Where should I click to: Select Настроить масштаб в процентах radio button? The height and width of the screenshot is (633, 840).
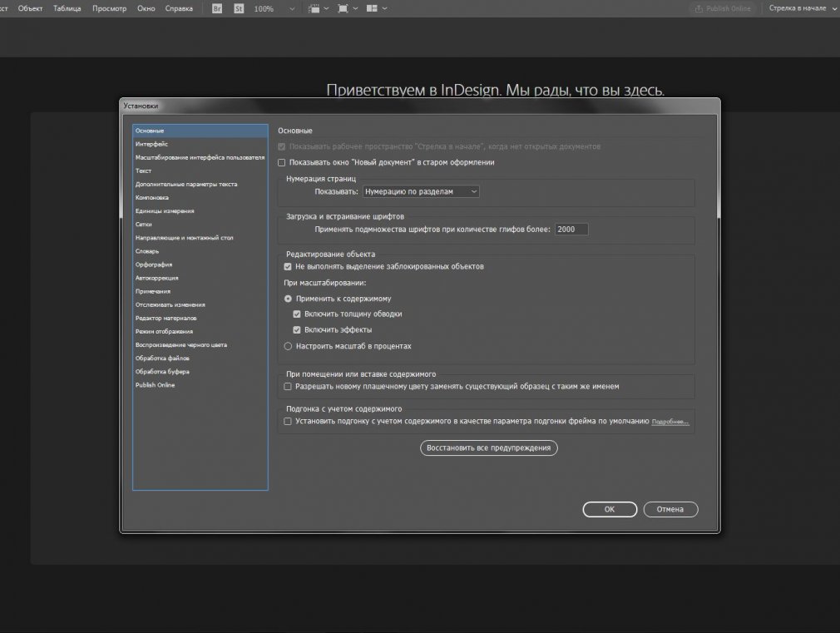click(288, 346)
